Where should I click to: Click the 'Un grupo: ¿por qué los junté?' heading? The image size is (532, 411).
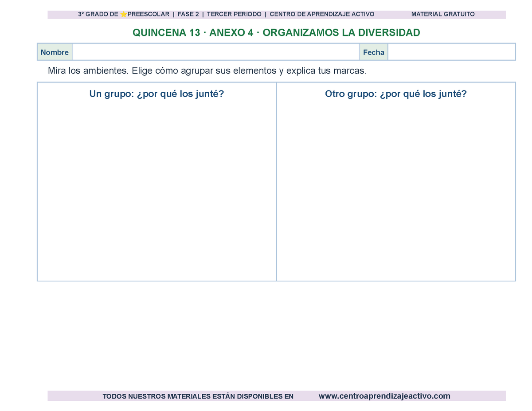[156, 94]
